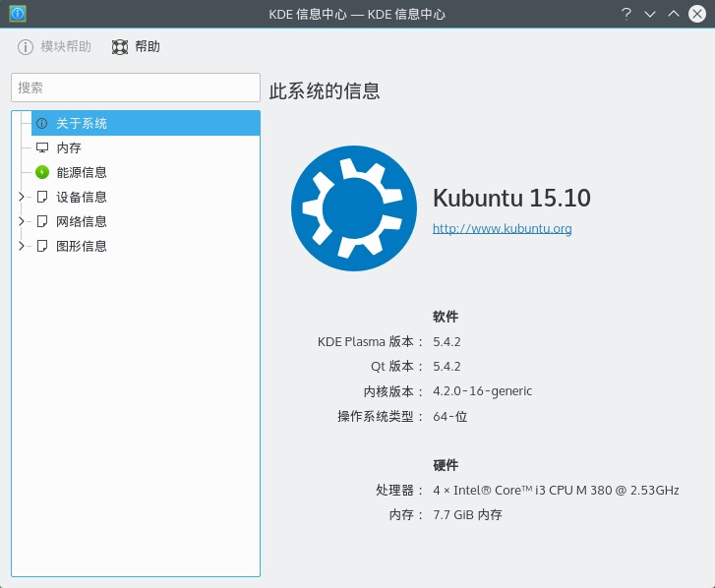Image resolution: width=715 pixels, height=588 pixels.
Task: Click the Qt version value 5.4.2
Action: click(447, 367)
